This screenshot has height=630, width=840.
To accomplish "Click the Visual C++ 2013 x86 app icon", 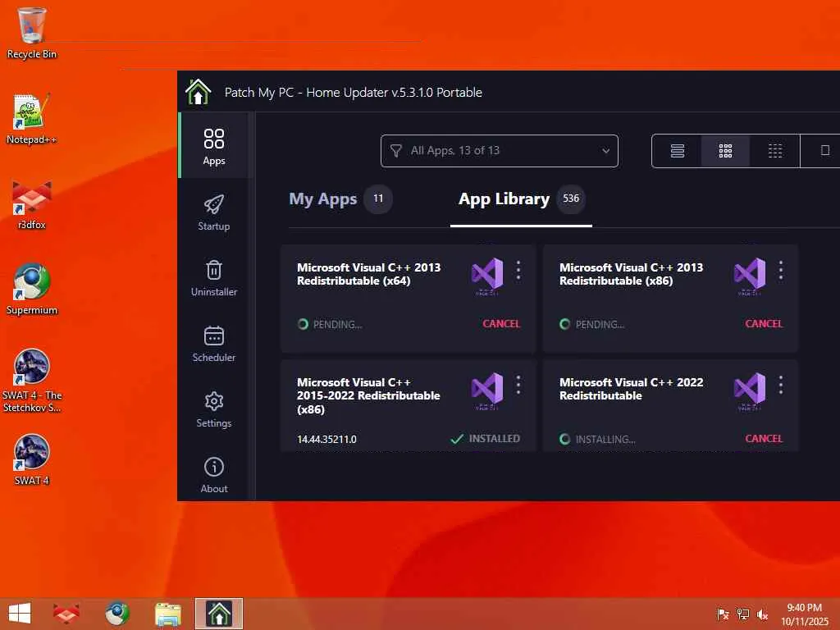I will (750, 276).
